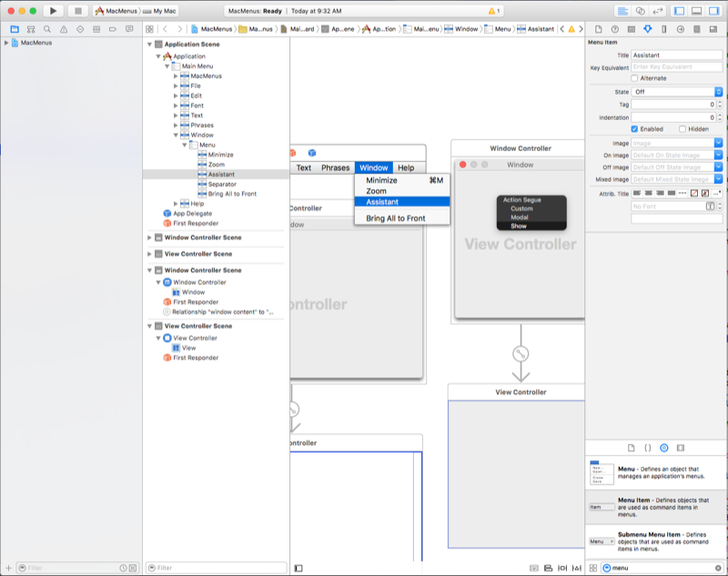Screen dimensions: 728x576
Task: Open the Attributes inspector
Action: [649, 30]
